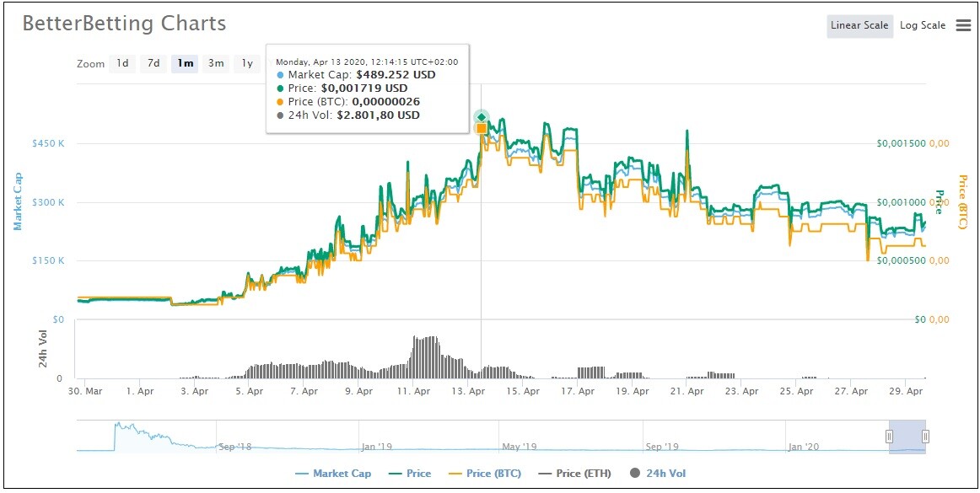Click the vertical 24h Vol axis title

(43, 349)
